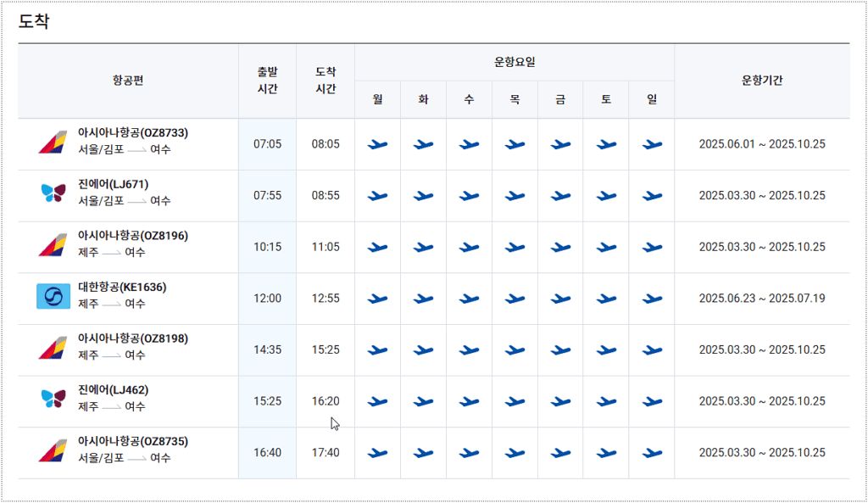Click the 일 weekday header

coord(652,99)
